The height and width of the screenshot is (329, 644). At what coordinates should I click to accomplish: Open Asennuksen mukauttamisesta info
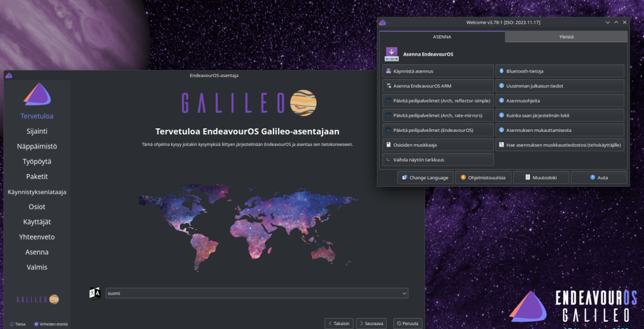pyautogui.click(x=560, y=130)
